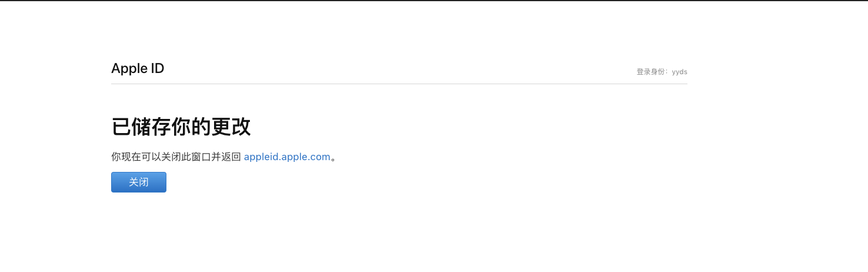Click the Apple ID page title
Image resolution: width=868 pixels, height=272 pixels.
138,68
